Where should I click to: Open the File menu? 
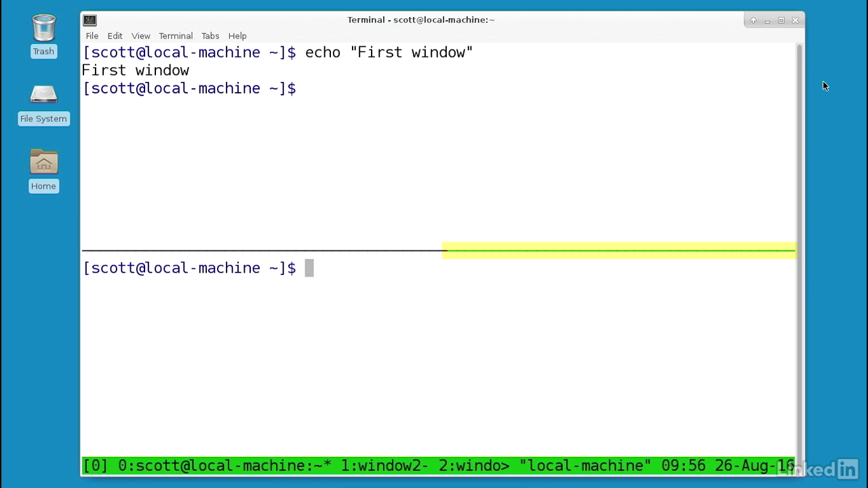click(92, 36)
